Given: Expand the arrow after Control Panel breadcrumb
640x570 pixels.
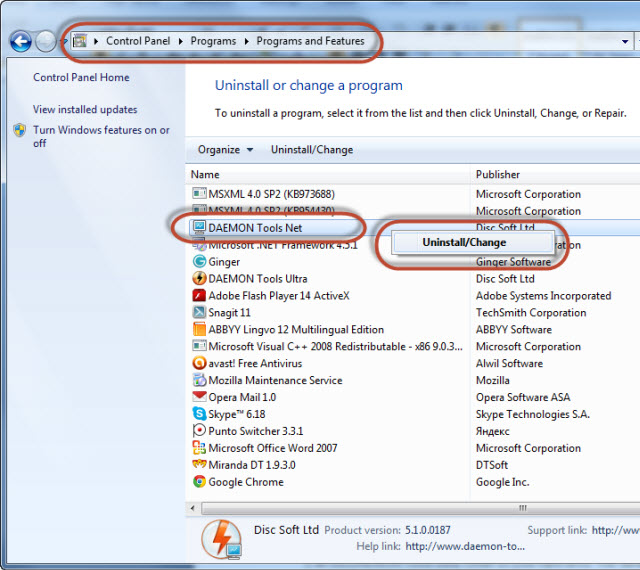Looking at the screenshot, I should (x=181, y=41).
